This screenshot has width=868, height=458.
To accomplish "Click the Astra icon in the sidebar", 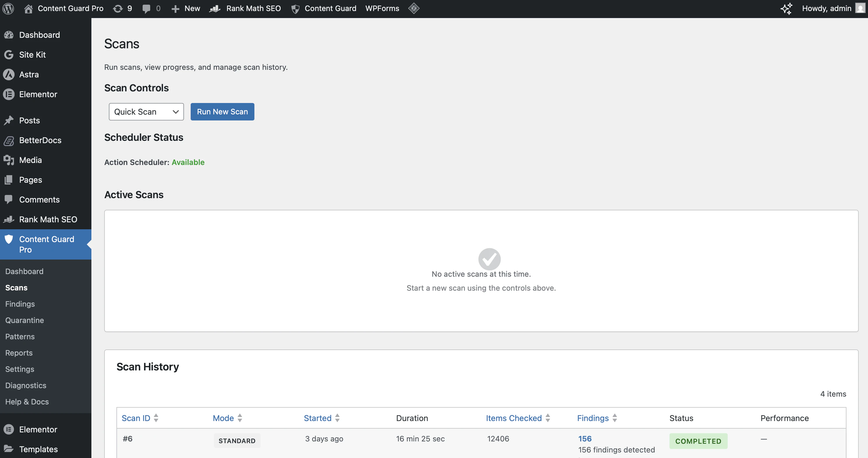I will [9, 74].
